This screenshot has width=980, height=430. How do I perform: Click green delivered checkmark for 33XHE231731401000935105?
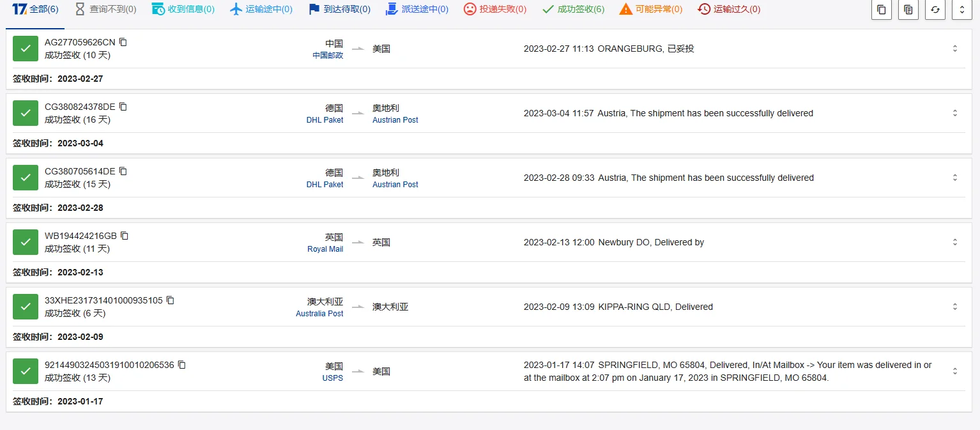click(26, 307)
